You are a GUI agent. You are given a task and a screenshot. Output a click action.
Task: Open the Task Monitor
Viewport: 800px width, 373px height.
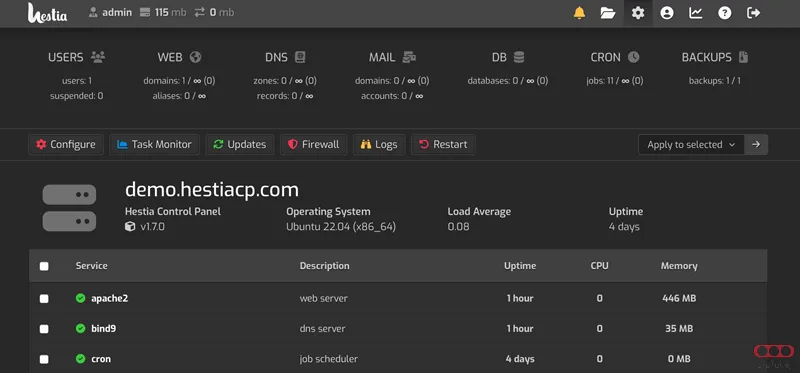click(x=154, y=144)
